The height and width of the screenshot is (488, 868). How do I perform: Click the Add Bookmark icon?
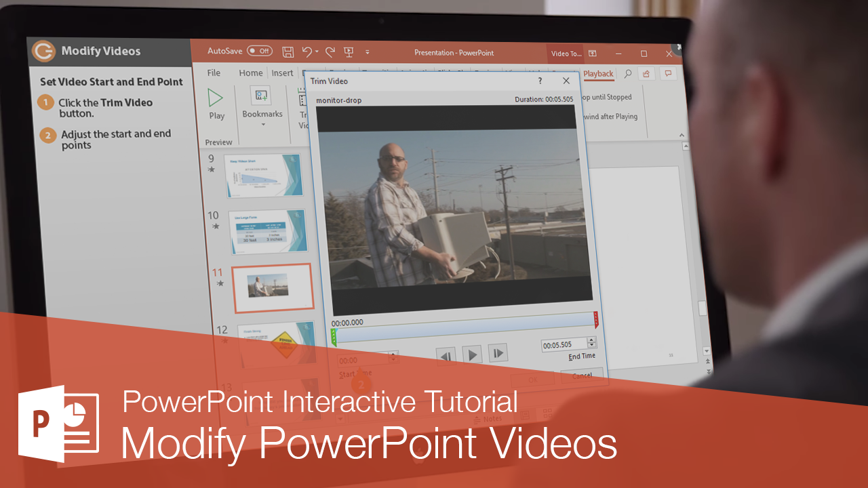pyautogui.click(x=261, y=96)
